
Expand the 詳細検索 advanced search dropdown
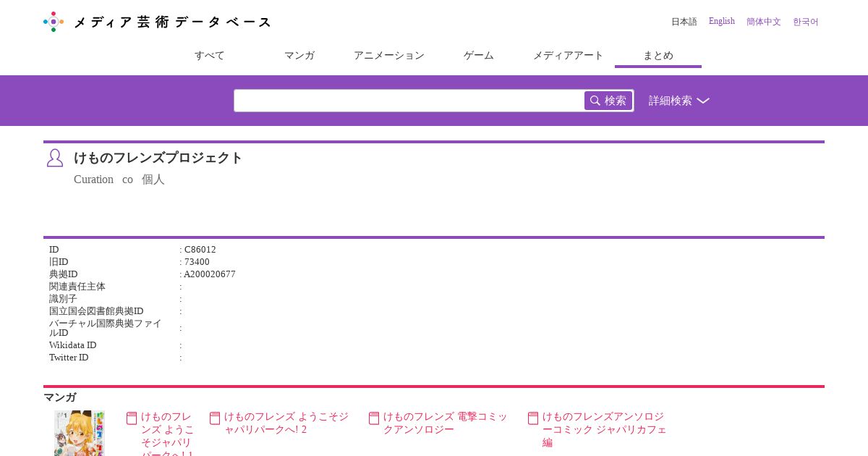[678, 101]
